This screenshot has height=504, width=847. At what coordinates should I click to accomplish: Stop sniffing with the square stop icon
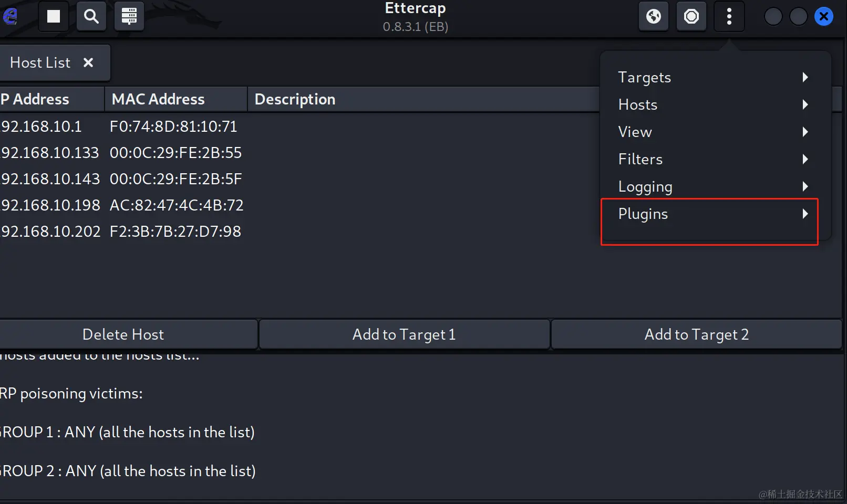(x=54, y=17)
